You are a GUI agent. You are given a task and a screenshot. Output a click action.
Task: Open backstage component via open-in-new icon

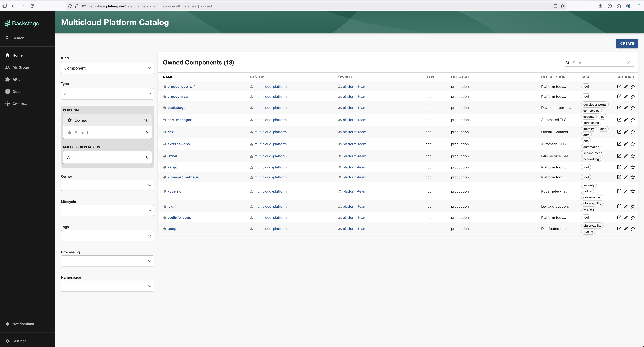coord(619,107)
